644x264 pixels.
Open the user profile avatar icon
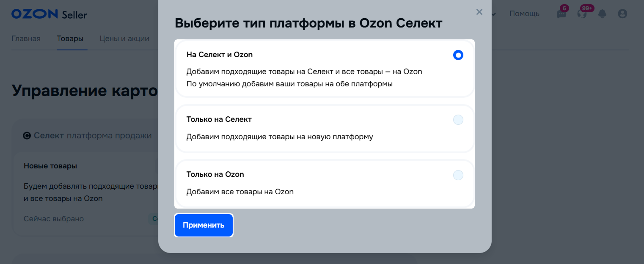click(622, 14)
